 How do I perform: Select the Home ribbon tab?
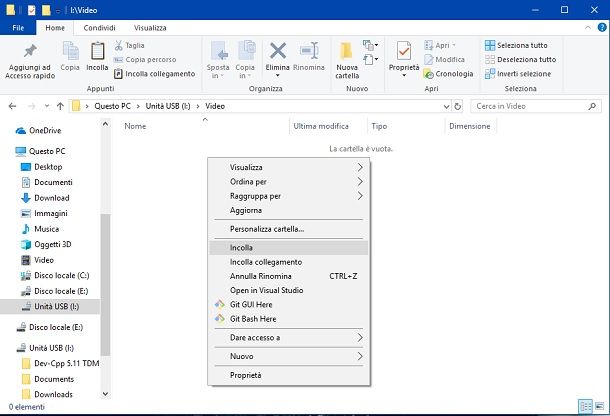(55, 28)
